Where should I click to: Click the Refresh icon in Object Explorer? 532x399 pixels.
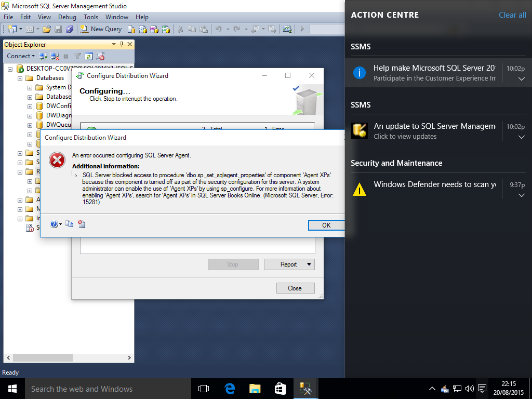click(89, 56)
